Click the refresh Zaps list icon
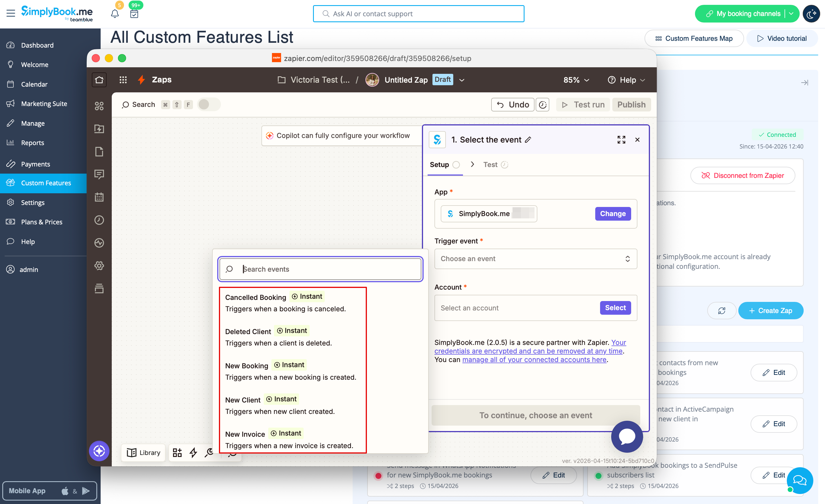825x504 pixels. (x=721, y=310)
